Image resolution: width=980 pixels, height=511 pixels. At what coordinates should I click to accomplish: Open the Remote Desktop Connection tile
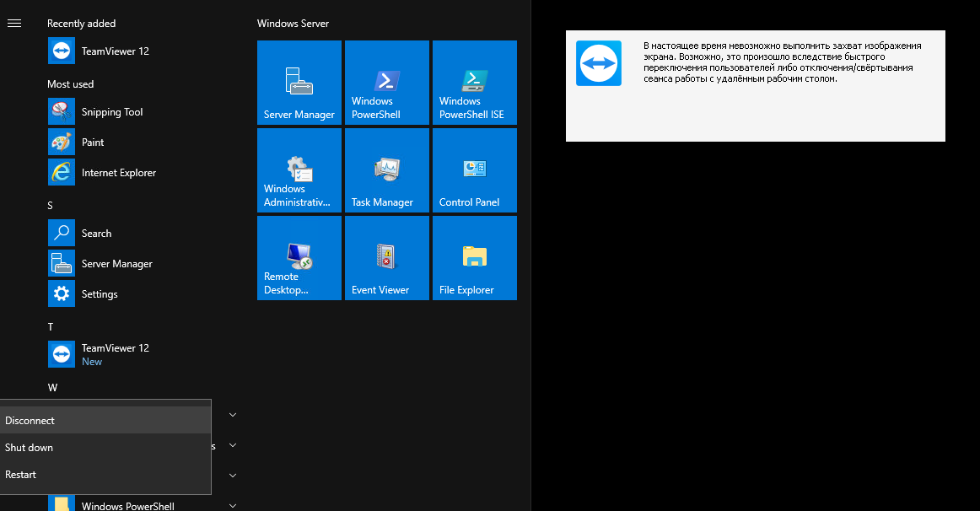tap(299, 258)
